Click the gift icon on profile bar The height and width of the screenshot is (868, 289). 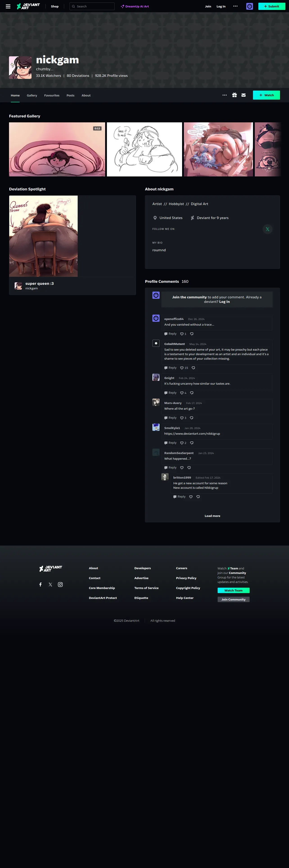point(235,95)
